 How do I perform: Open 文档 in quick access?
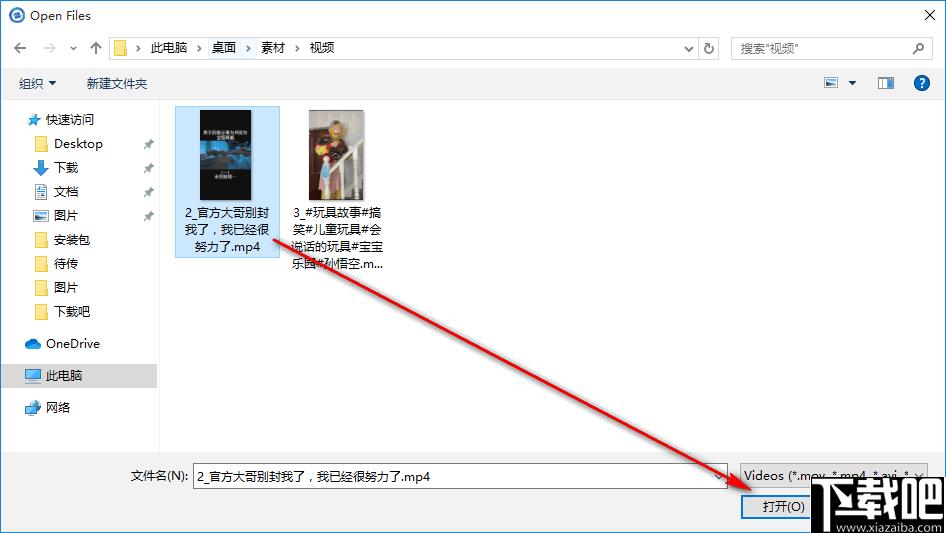pyautogui.click(x=66, y=191)
